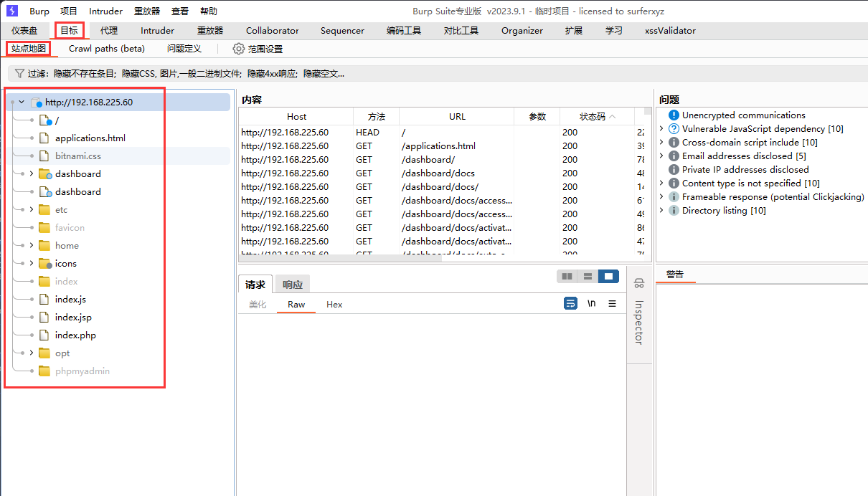Image resolution: width=868 pixels, height=496 pixels.
Task: Open the Organizer tab
Action: (x=522, y=31)
